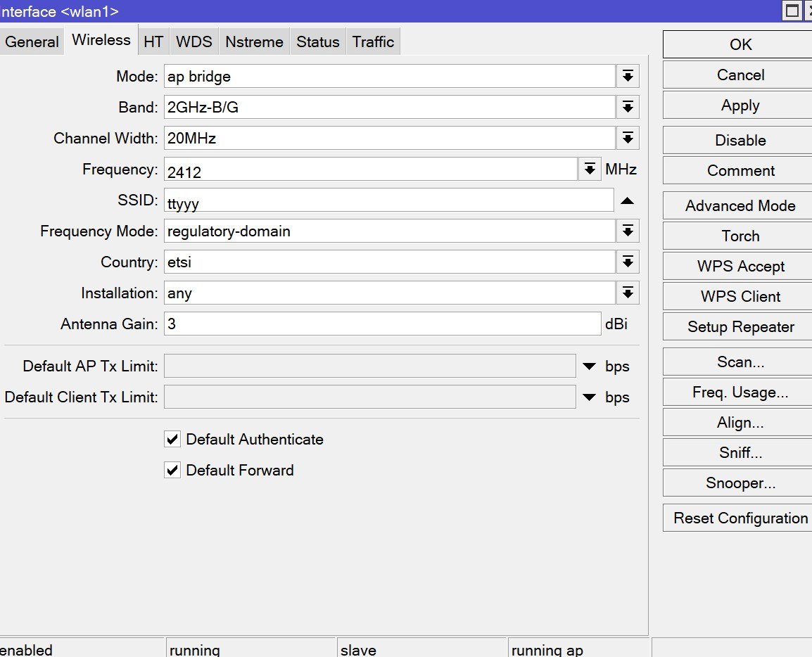
Task: Click the Installation field showing any
Action: (389, 293)
